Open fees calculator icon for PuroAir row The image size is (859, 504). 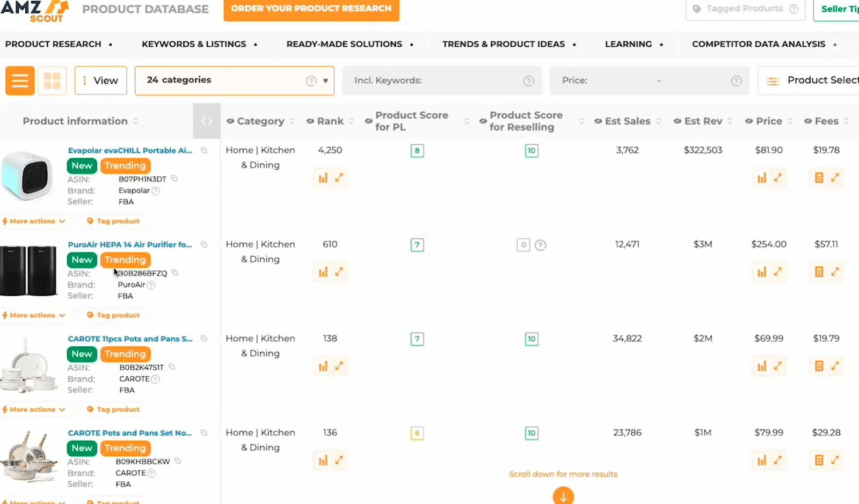pos(819,272)
